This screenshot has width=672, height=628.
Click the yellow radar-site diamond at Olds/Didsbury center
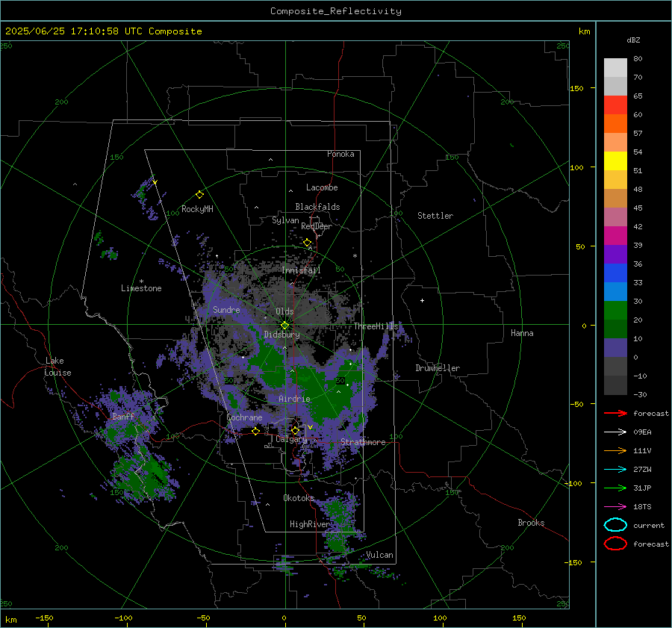285,326
